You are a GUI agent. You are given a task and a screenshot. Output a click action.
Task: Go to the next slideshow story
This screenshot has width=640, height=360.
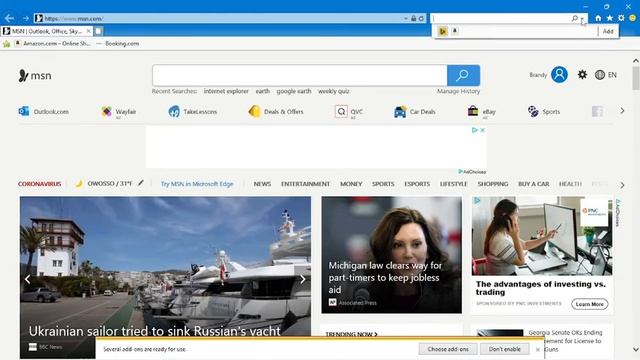tap(302, 279)
